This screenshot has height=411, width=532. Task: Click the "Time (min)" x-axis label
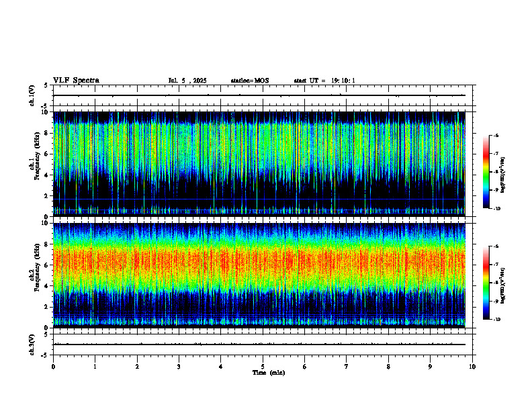tap(269, 373)
